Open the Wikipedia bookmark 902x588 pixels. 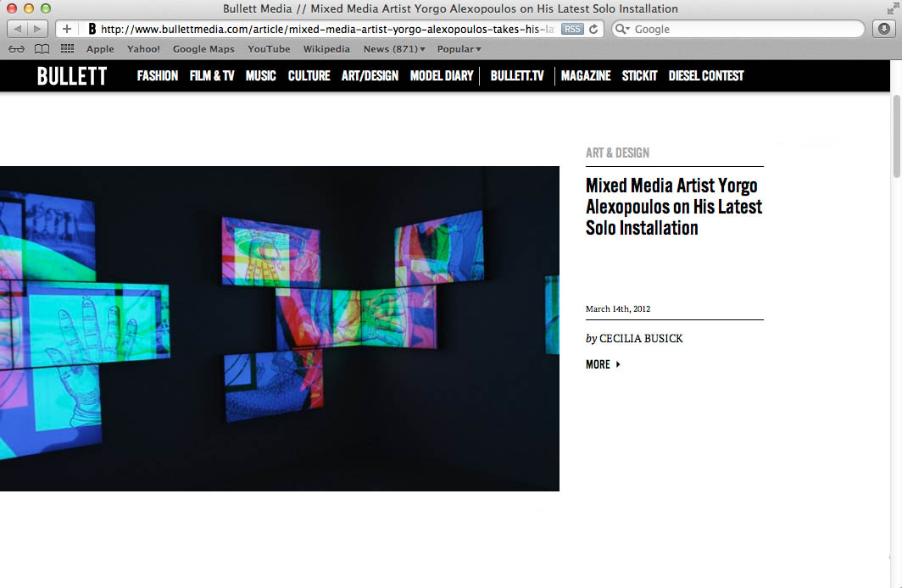coord(326,49)
